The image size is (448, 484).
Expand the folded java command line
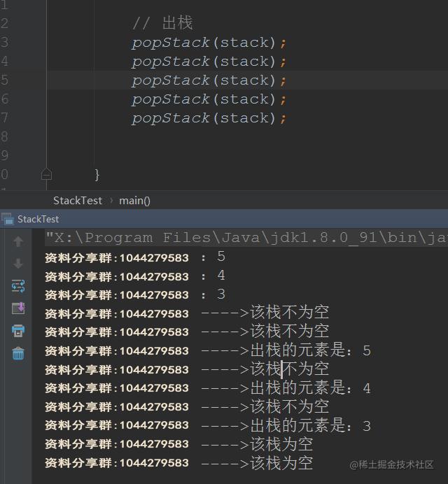[246, 238]
